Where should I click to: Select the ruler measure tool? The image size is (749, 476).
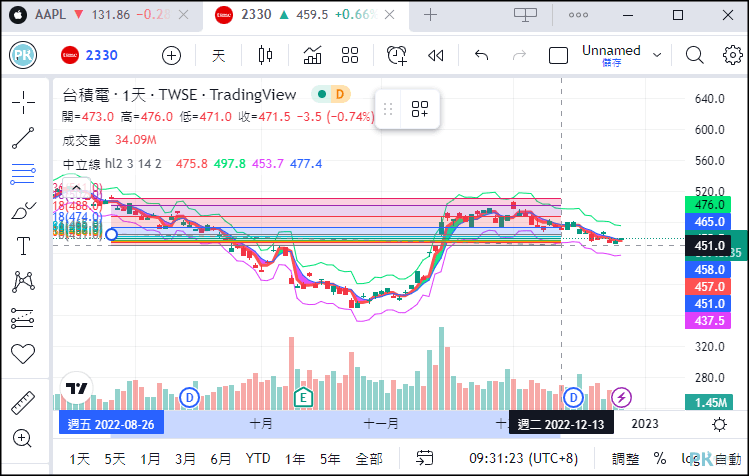[23, 402]
